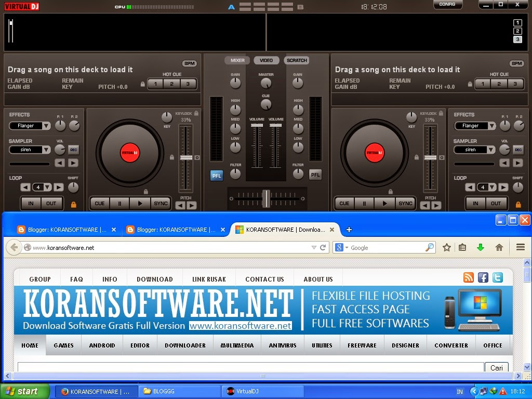532x399 pixels.
Task: Click Firefox back arrow button
Action: click(x=14, y=247)
